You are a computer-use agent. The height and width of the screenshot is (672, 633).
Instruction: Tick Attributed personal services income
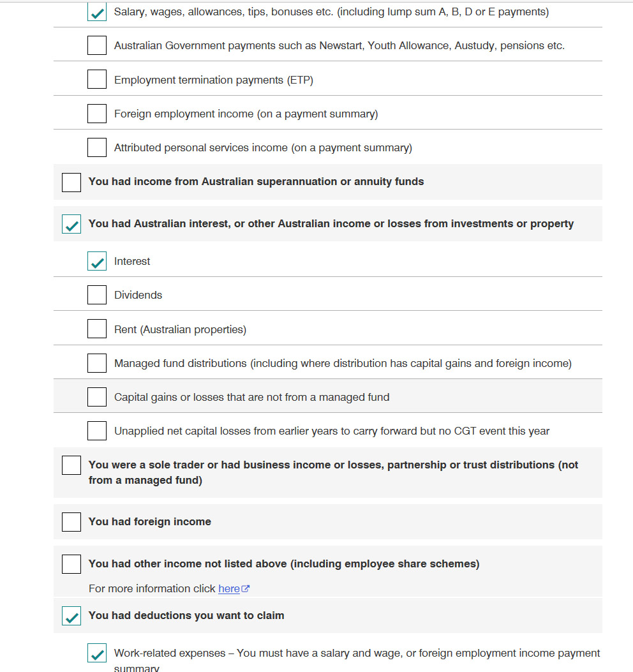pos(97,147)
